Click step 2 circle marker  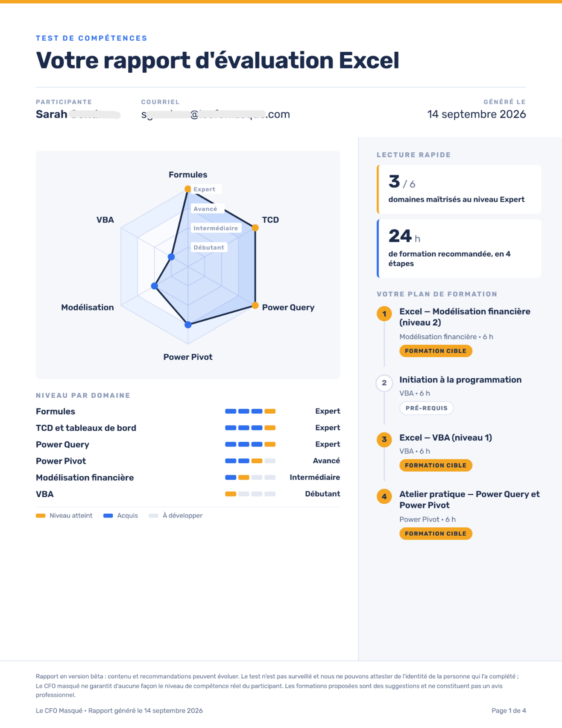click(384, 383)
